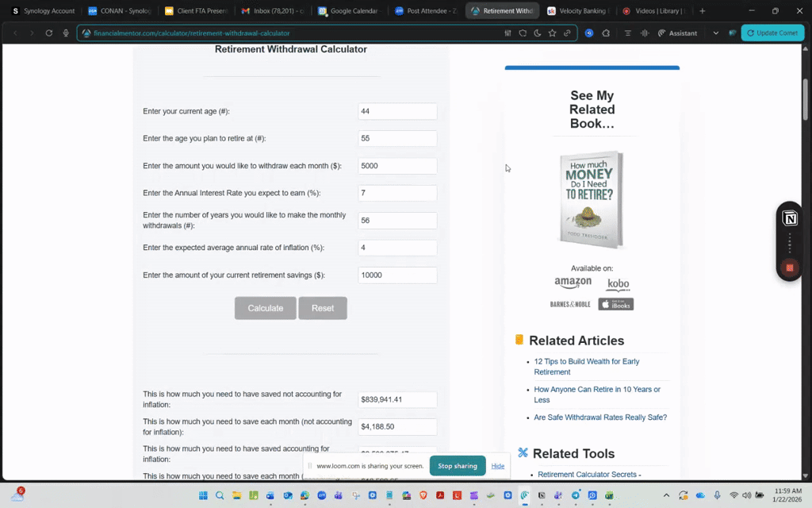The width and height of the screenshot is (812, 508).
Task: Click the current retirement savings field 10000
Action: coord(397,275)
